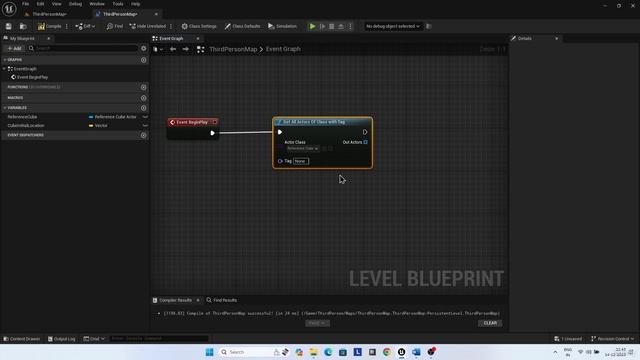Open Hide Unrelated options three-dot menu
The image size is (640, 360).
coord(171,26)
